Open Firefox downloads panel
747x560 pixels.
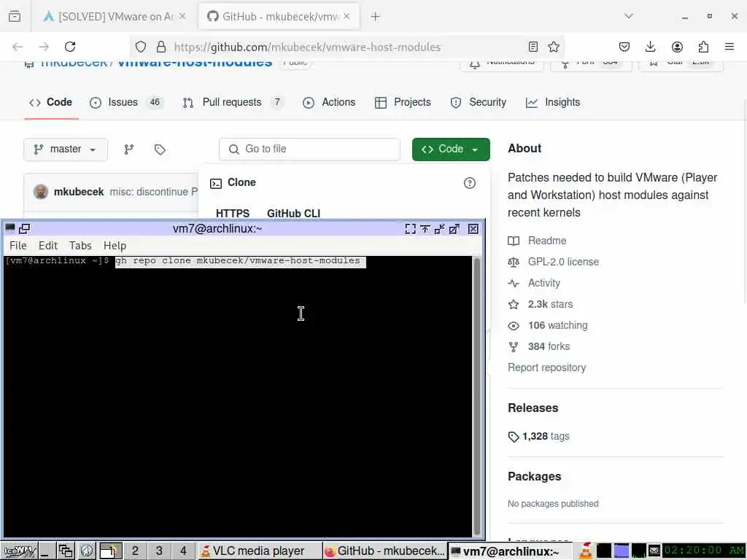[650, 47]
